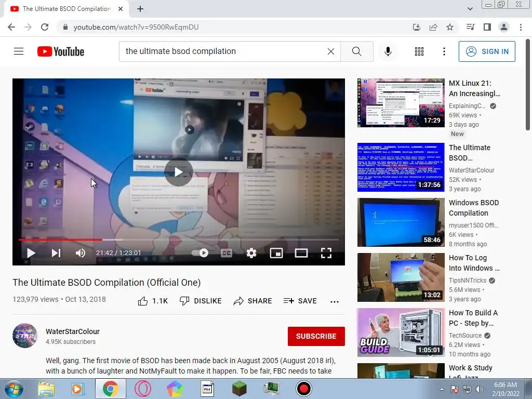Play the video using the control-bar play button
The image size is (532, 399).
(x=31, y=253)
